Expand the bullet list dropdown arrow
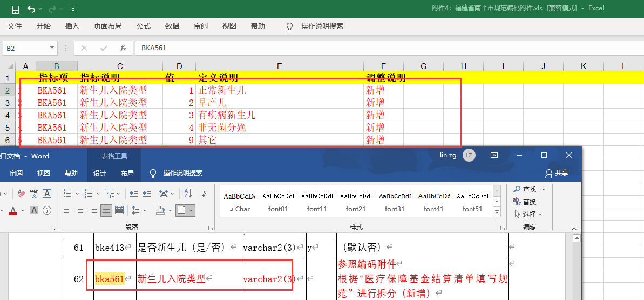This screenshot has width=644, height=300. pos(77,193)
